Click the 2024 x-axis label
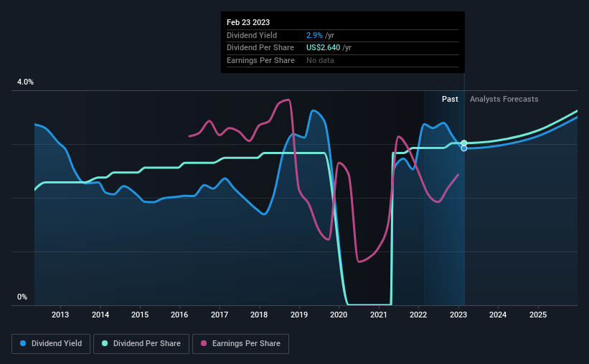This screenshot has height=364, width=589. pyautogui.click(x=498, y=315)
